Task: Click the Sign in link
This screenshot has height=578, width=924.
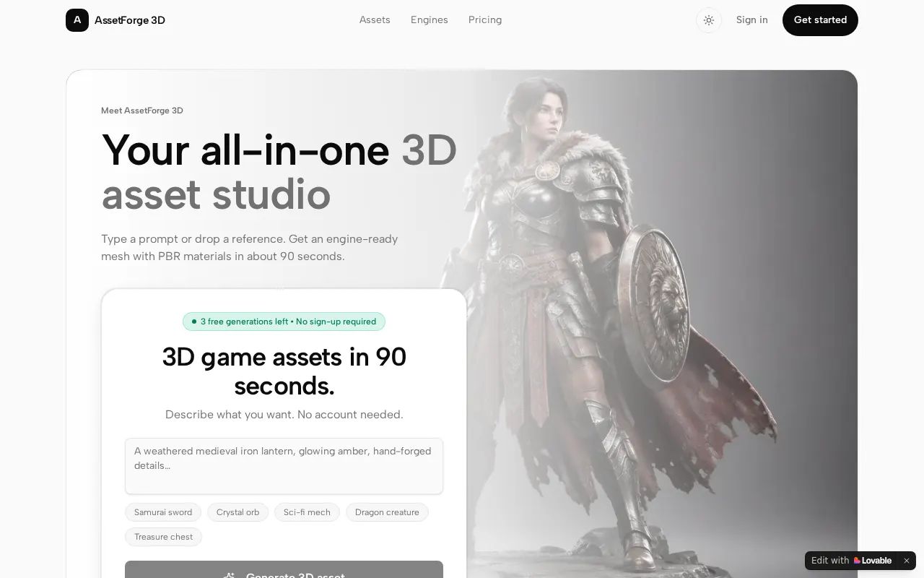Action: (x=752, y=20)
